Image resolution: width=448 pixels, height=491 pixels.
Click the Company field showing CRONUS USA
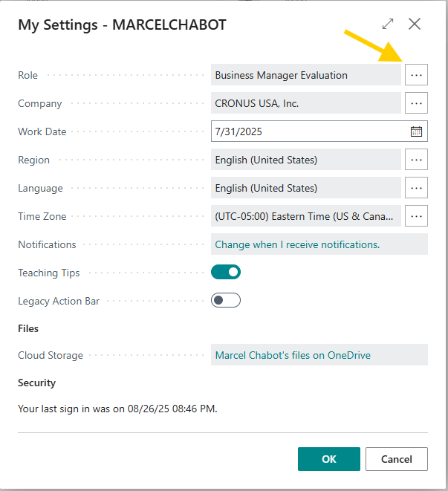(305, 103)
